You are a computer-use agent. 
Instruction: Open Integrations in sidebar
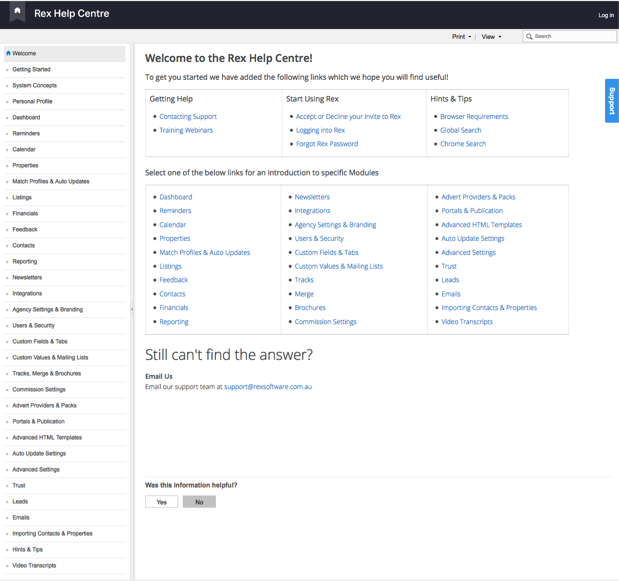click(x=27, y=294)
